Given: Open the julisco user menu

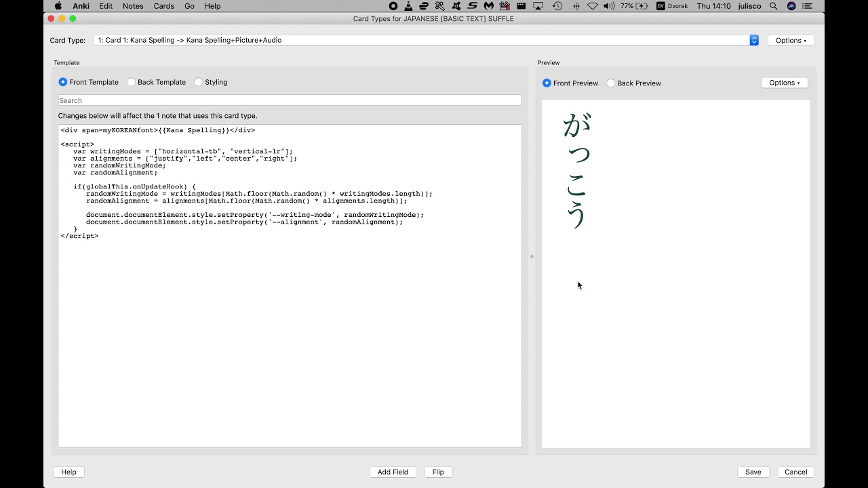Looking at the screenshot, I should tap(750, 6).
